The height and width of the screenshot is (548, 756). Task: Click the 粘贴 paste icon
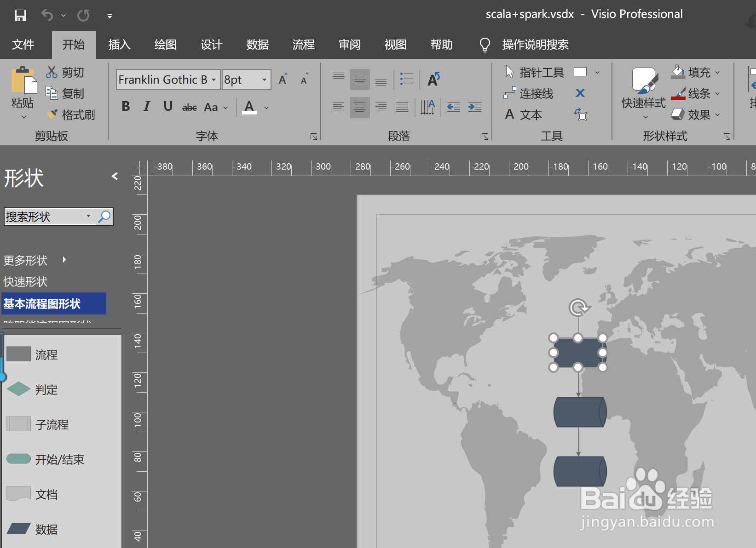(23, 80)
